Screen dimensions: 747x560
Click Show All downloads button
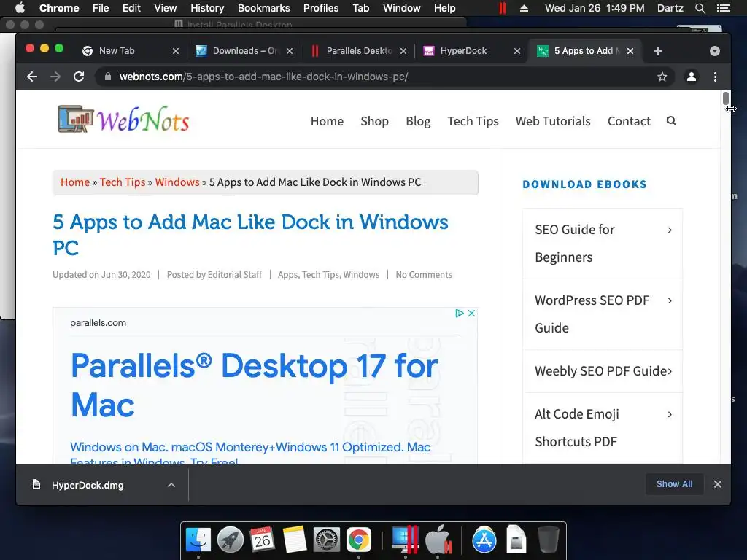coord(675,484)
